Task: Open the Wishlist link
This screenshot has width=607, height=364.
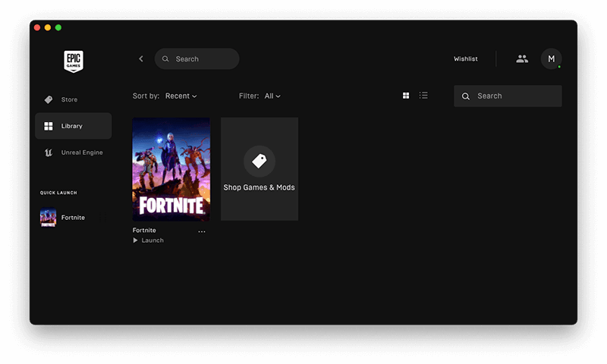Action: tap(466, 59)
